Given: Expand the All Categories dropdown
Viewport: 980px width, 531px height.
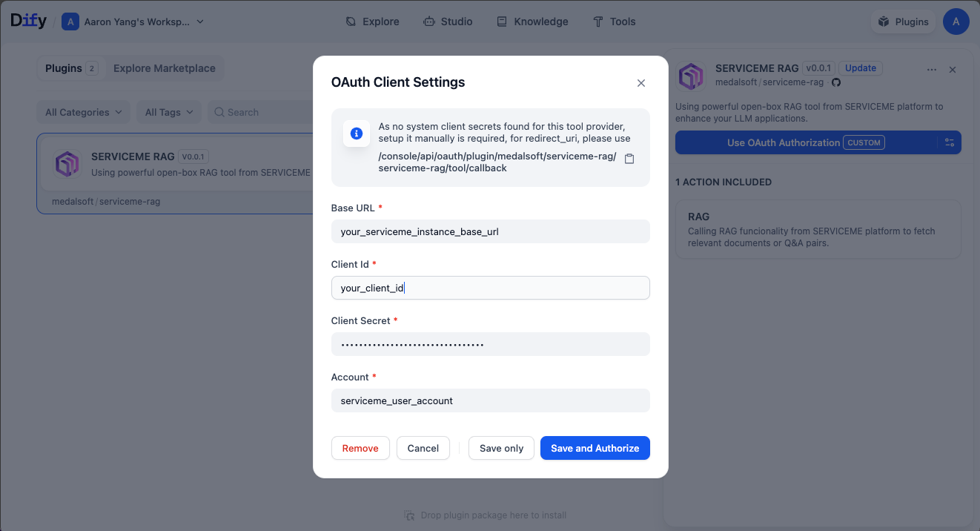Looking at the screenshot, I should [83, 112].
